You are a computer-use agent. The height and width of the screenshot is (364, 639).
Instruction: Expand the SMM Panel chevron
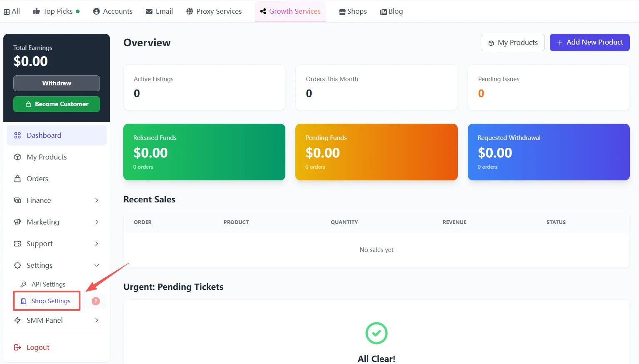(x=97, y=320)
